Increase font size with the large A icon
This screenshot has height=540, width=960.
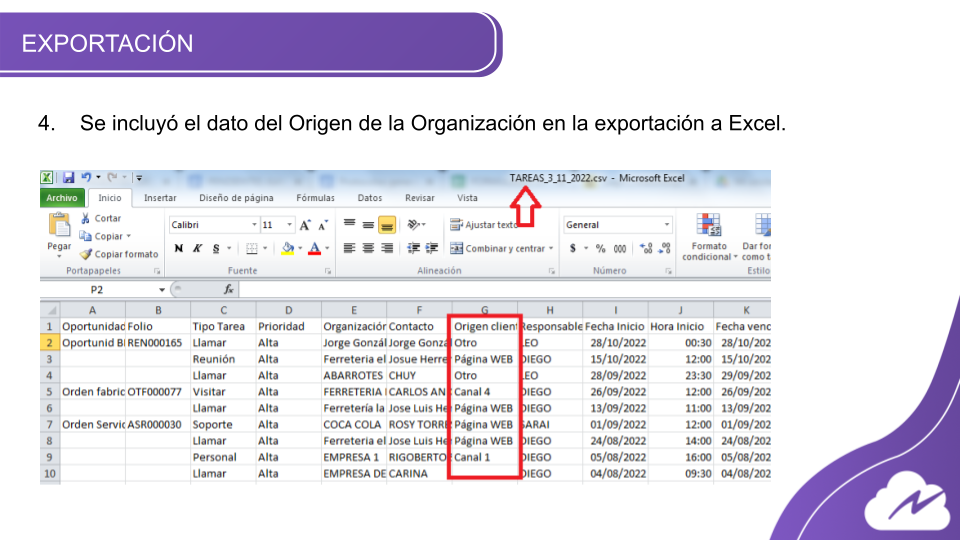pos(305,225)
